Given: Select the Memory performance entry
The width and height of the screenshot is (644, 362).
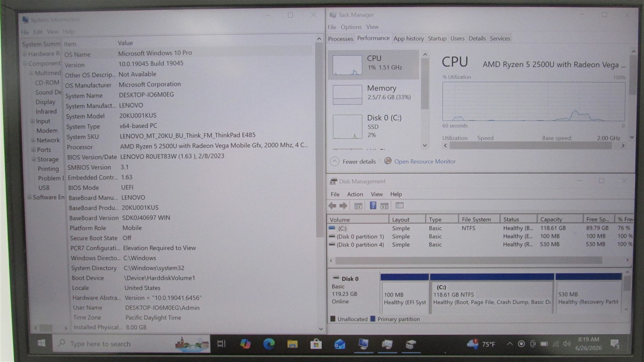Looking at the screenshot, I should coord(373,95).
